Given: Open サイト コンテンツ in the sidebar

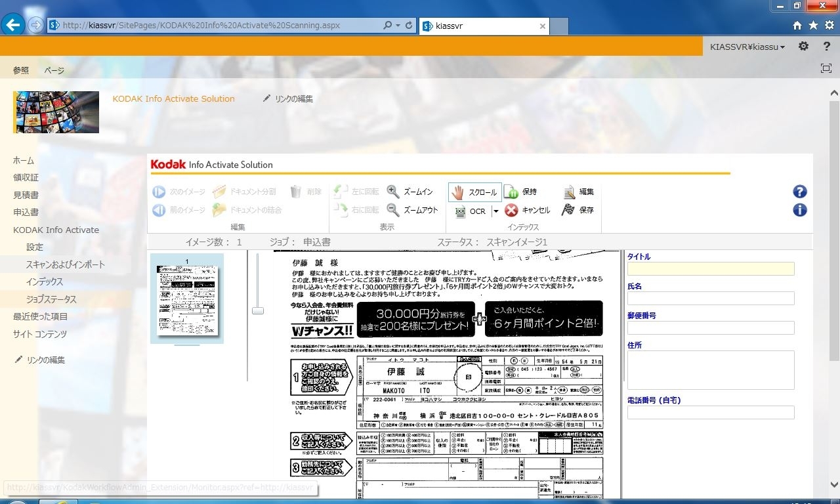Looking at the screenshot, I should (x=40, y=334).
